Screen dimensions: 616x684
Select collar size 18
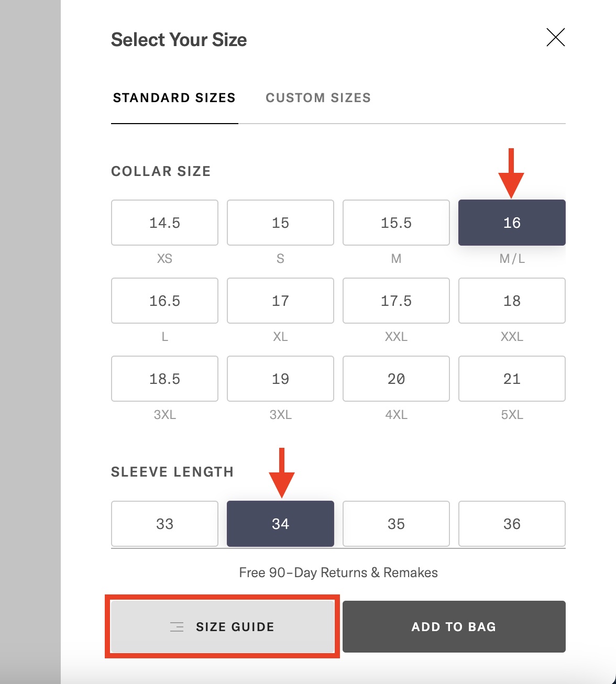point(512,301)
